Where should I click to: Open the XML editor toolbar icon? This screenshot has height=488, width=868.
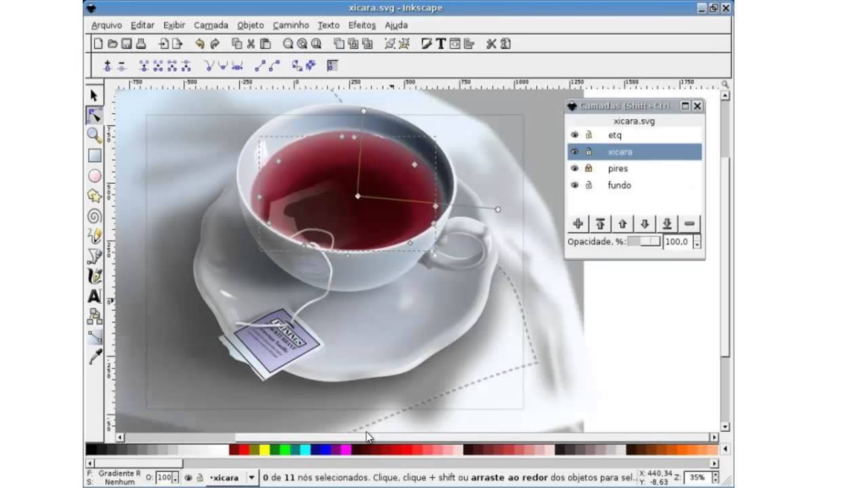(x=455, y=44)
